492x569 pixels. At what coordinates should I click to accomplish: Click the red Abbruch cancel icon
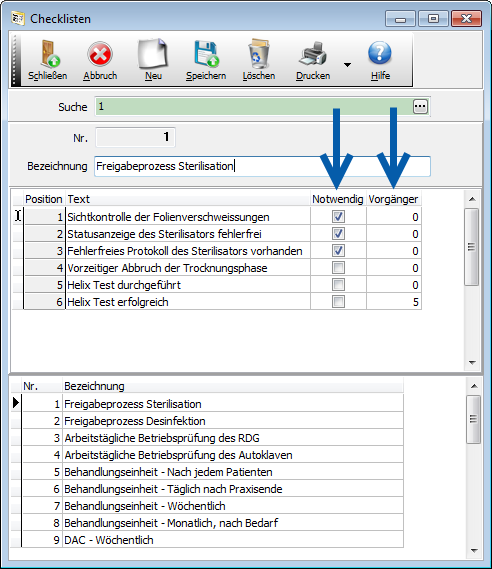tap(100, 54)
